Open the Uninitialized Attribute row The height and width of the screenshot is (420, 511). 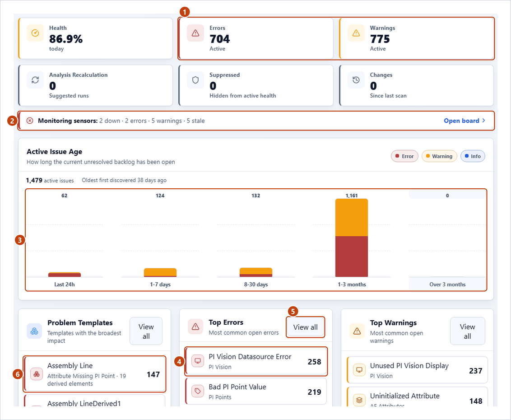[x=418, y=397]
